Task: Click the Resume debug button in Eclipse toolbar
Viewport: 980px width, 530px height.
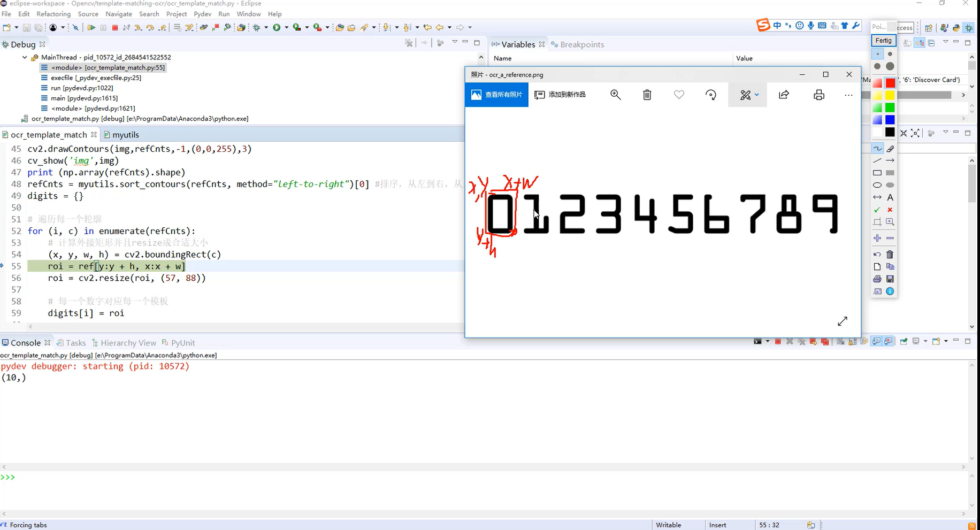Action: coord(91,27)
